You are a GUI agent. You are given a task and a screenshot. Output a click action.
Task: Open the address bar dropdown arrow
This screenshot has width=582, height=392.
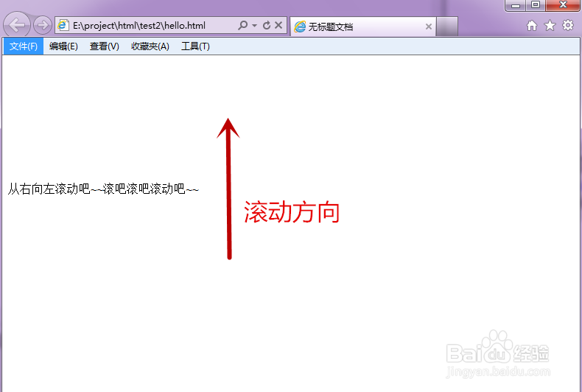coord(255,25)
